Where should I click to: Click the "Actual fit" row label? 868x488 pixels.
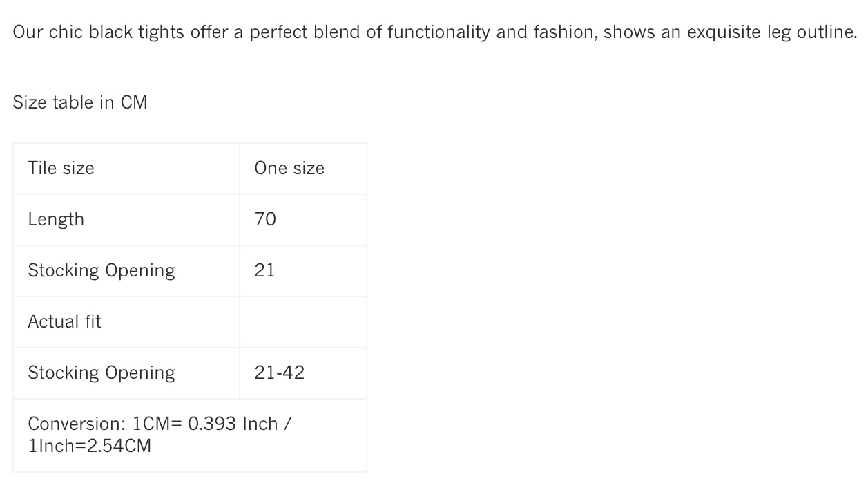coord(64,321)
